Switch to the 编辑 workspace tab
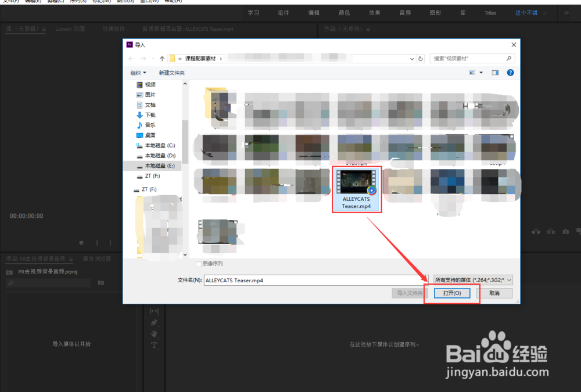The image size is (581, 392). [x=314, y=13]
